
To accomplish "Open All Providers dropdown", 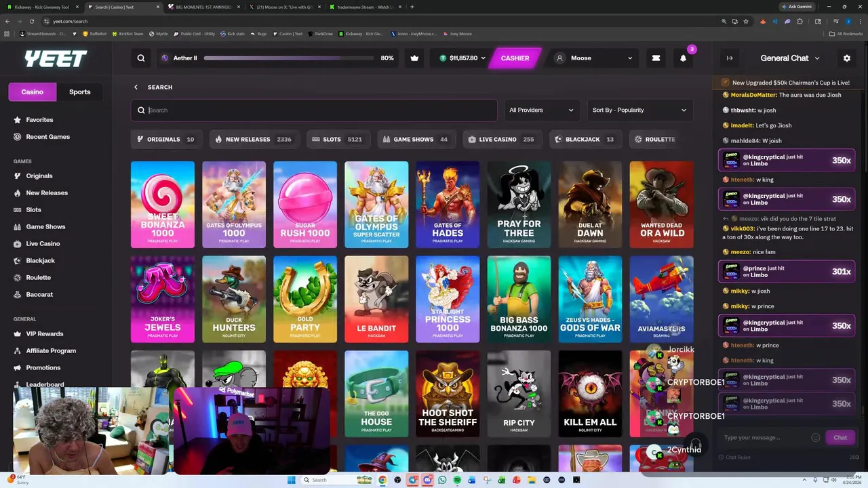I will coord(541,110).
